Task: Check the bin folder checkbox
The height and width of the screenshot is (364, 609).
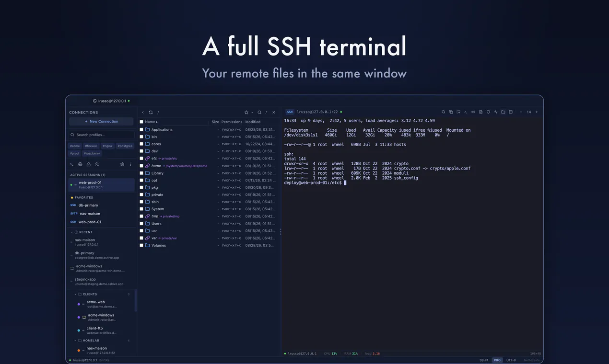Action: click(x=141, y=136)
